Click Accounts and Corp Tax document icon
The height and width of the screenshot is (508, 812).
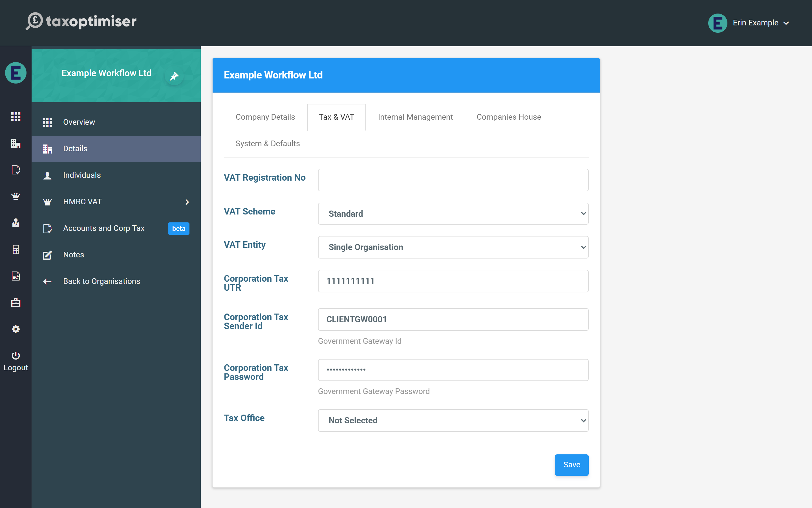[x=47, y=229]
